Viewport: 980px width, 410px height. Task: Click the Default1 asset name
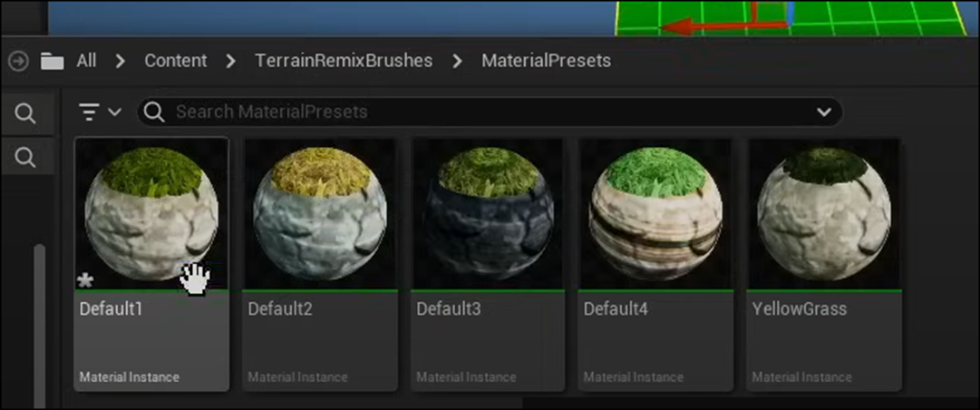point(112,308)
